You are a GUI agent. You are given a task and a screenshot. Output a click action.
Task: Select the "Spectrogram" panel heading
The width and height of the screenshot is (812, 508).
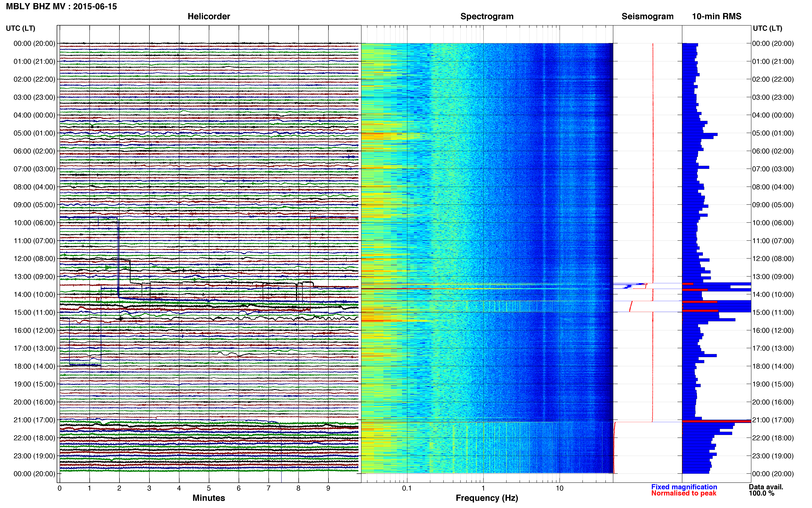[x=487, y=16]
